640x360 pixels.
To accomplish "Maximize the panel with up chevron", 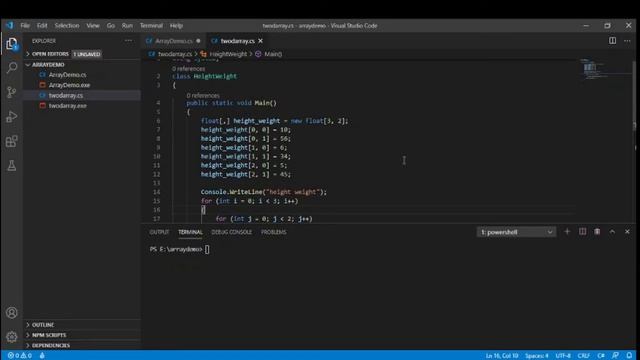I will tap(612, 231).
